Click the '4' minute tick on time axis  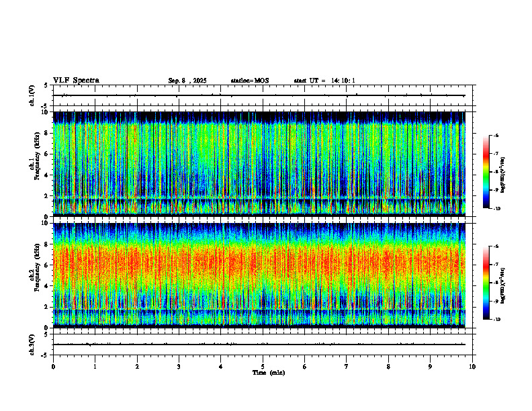click(221, 367)
